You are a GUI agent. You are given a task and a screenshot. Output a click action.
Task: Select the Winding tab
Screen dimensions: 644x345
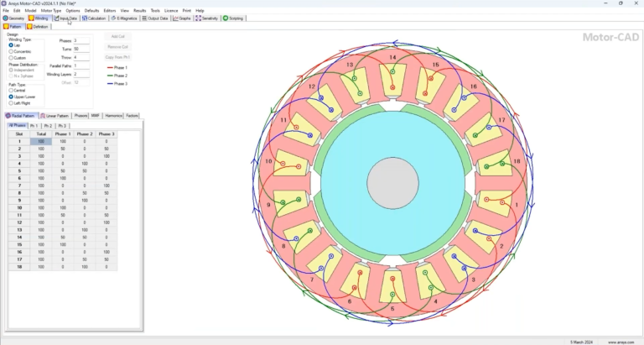pos(39,18)
